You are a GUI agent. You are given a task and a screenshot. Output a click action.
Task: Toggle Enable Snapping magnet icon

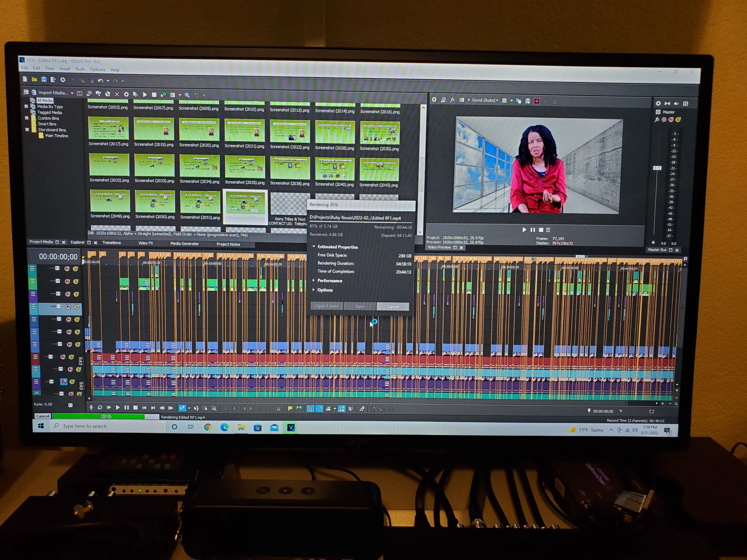[310, 409]
